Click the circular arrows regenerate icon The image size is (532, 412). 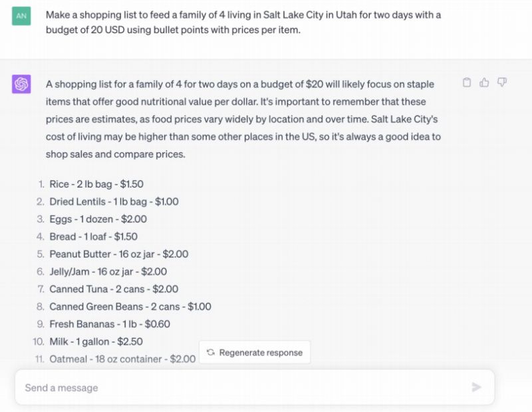coord(211,353)
